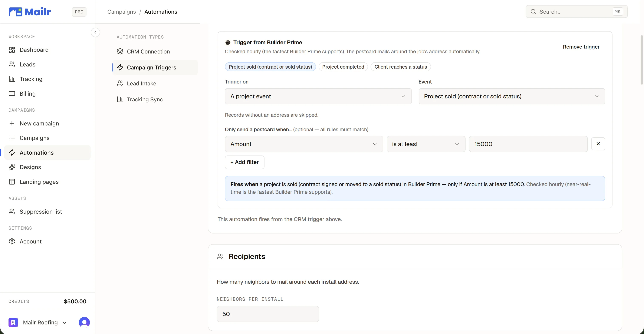Click the New campaign plus icon
Image resolution: width=644 pixels, height=334 pixels.
(12, 124)
